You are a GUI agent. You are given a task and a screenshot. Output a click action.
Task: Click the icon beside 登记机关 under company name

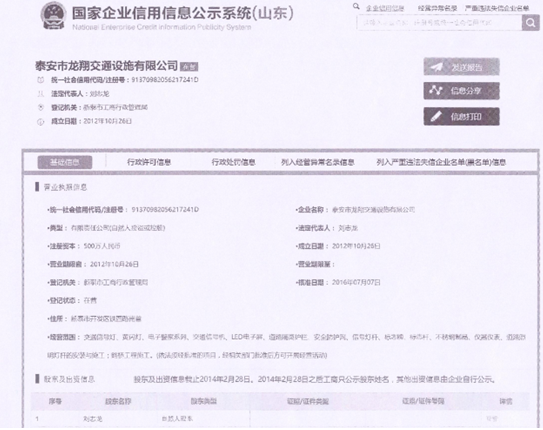click(41, 108)
